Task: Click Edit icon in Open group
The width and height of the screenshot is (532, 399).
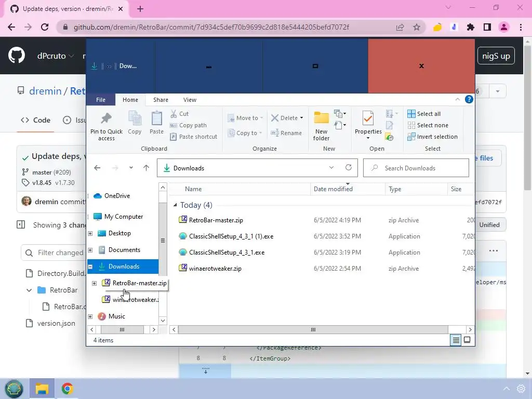Action: click(389, 125)
